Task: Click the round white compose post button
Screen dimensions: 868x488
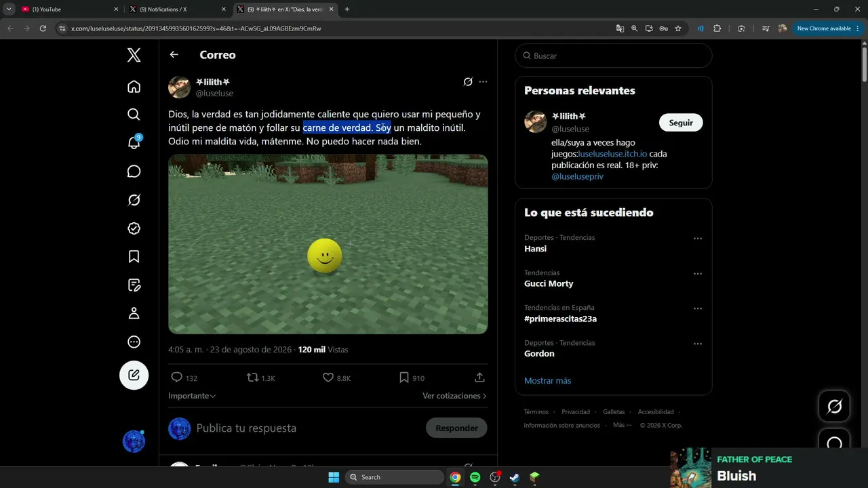Action: [134, 375]
